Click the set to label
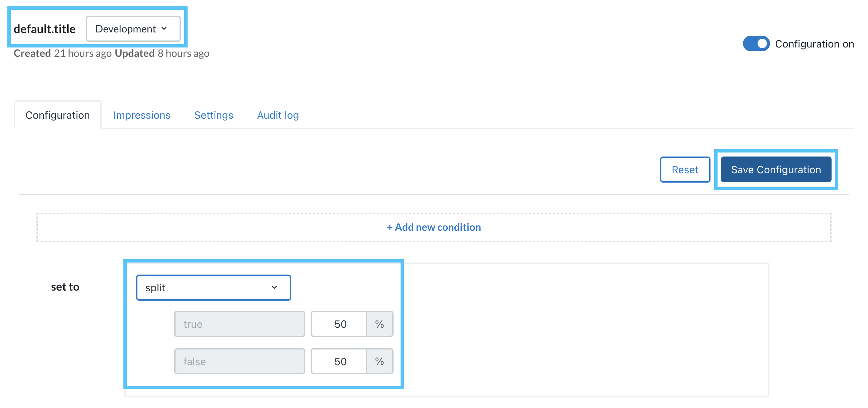 pos(65,287)
